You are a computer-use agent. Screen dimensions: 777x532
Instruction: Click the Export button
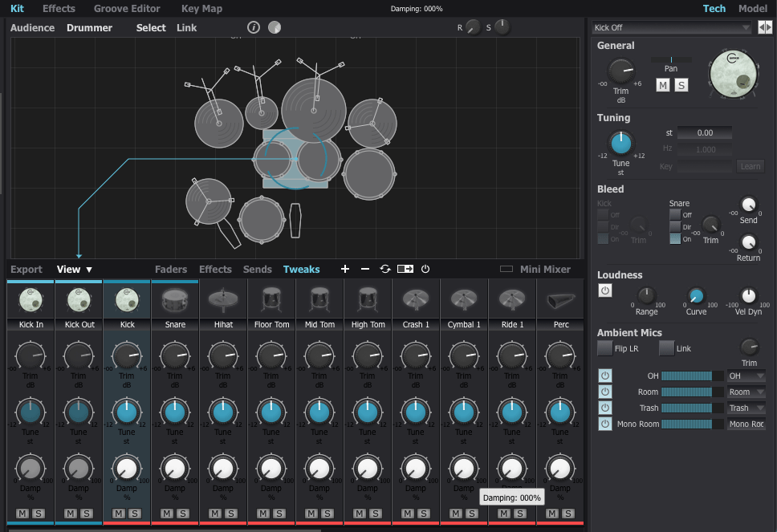coord(26,270)
